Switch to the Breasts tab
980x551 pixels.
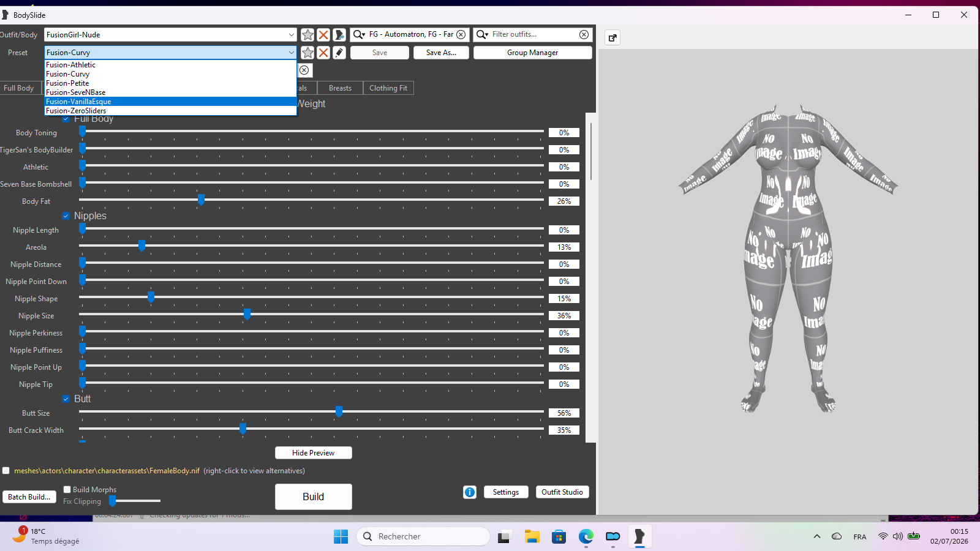coord(340,88)
